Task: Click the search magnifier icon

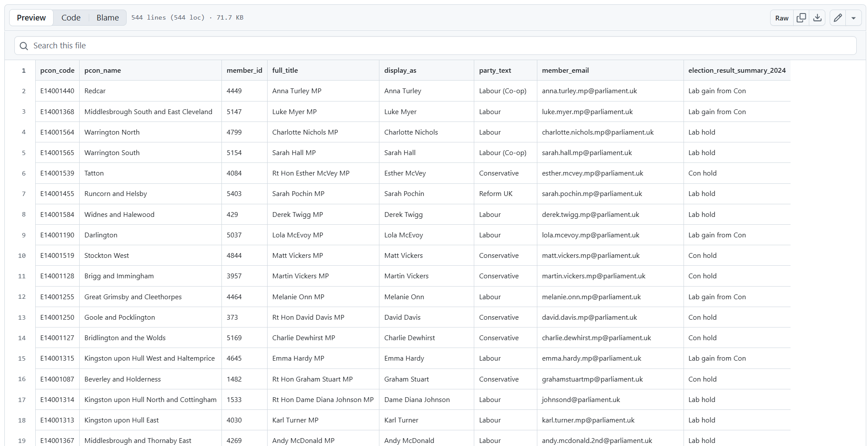Action: pos(24,46)
